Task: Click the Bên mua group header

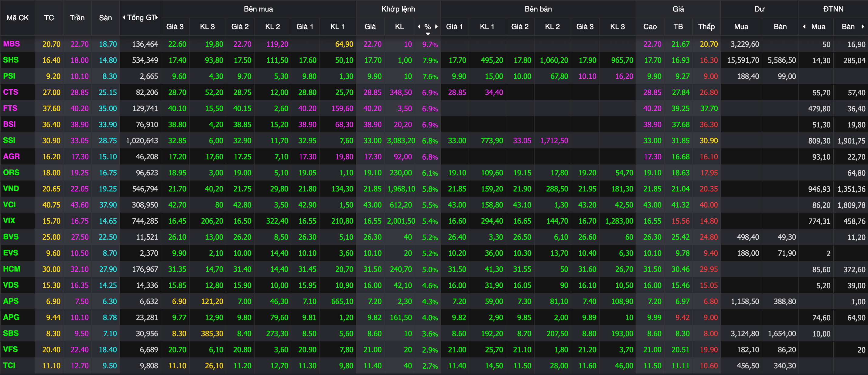Action: (258, 9)
